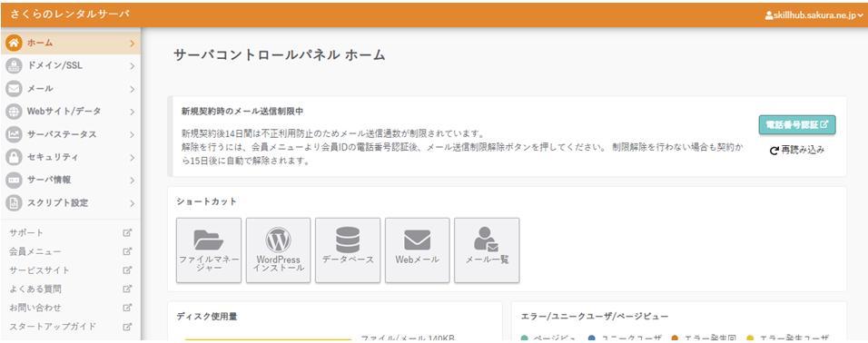868x343 pixels.
Task: Open the Webmail shortcut tile
Action: 418,250
